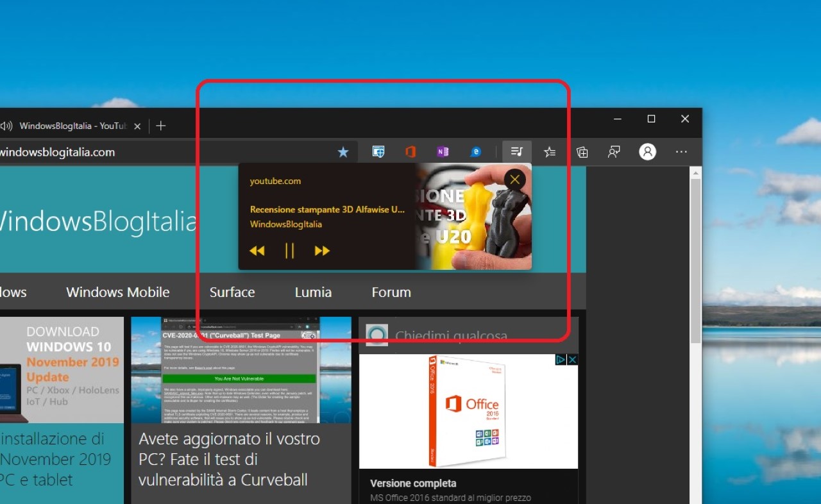Toggle the global media controls button
This screenshot has width=821, height=504.
517,152
